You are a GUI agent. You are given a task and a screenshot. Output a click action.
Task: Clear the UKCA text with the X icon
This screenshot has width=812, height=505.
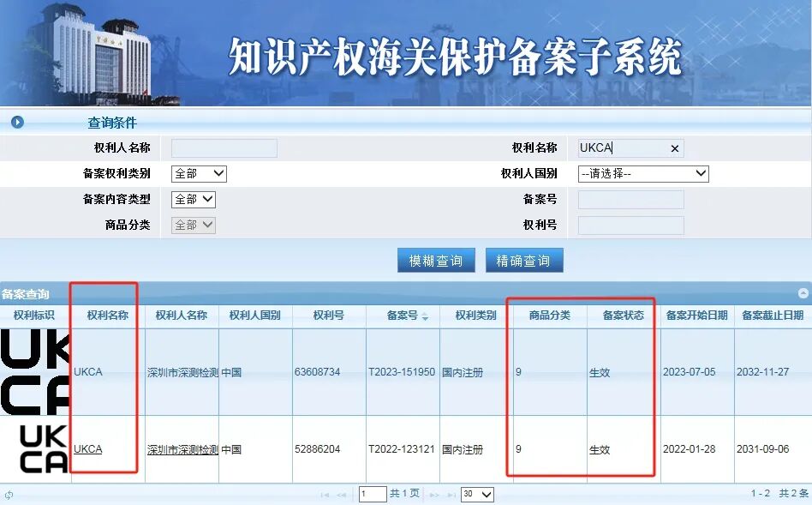[x=674, y=148]
